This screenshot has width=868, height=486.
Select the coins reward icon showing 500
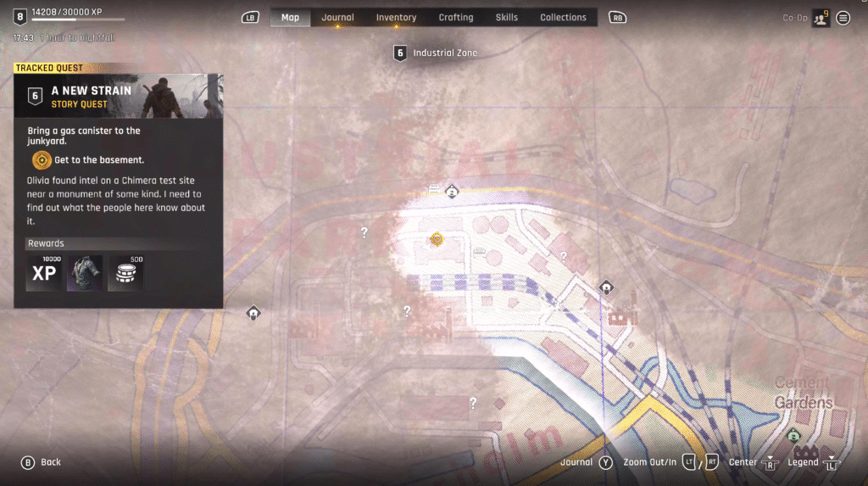coord(125,273)
